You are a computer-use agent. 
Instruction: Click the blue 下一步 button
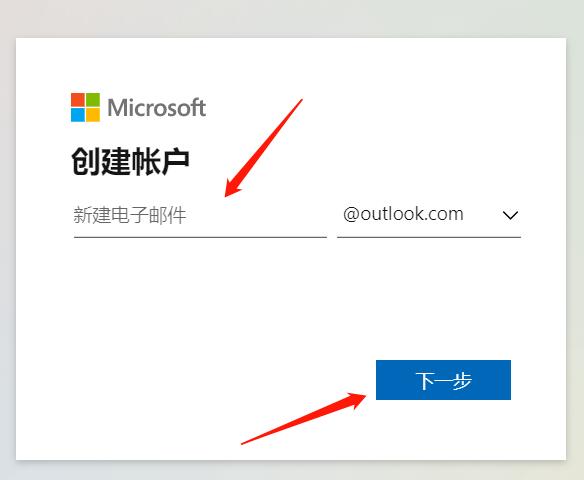[x=443, y=380]
